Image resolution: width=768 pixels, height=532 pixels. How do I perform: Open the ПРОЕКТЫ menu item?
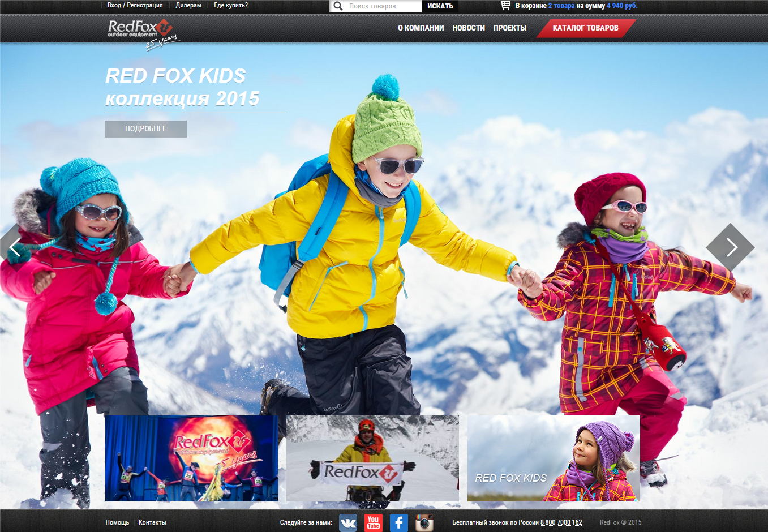click(x=510, y=28)
